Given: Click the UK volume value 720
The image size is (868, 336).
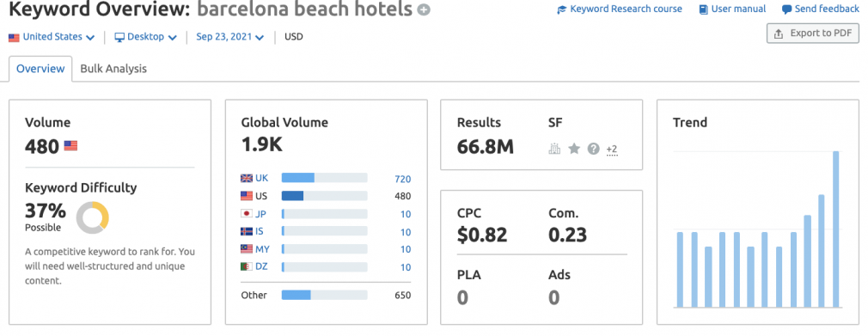Looking at the screenshot, I should pos(402,179).
